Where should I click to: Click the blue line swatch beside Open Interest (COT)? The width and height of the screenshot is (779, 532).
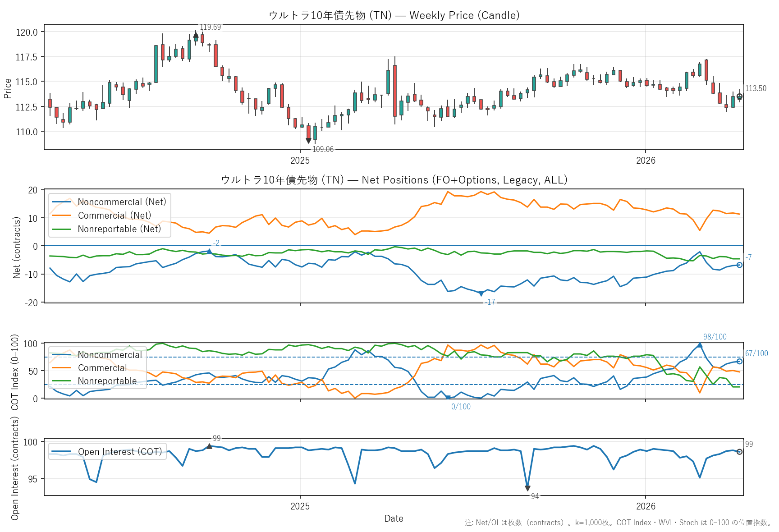[x=61, y=452]
